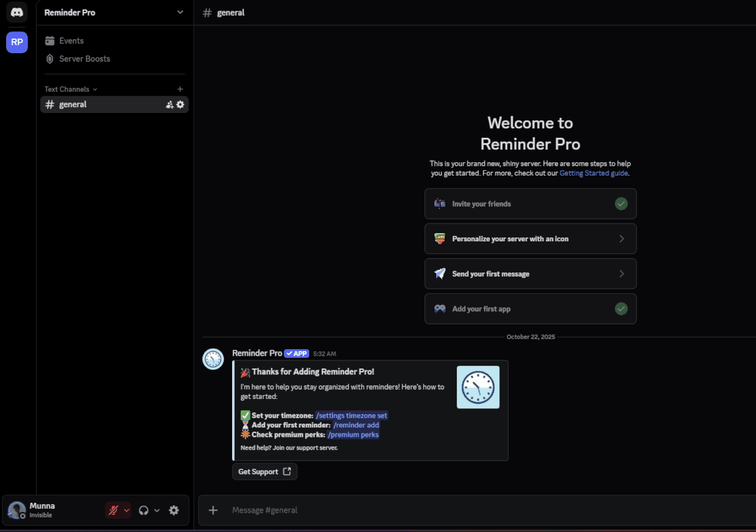
Task: Open the Discord home button
Action: (x=17, y=13)
